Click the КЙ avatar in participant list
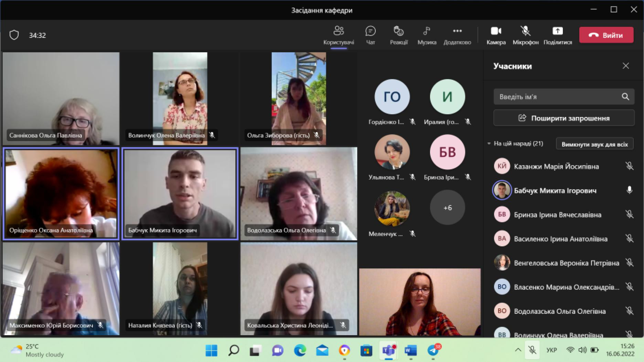Image resolution: width=644 pixels, height=362 pixels. click(x=502, y=167)
